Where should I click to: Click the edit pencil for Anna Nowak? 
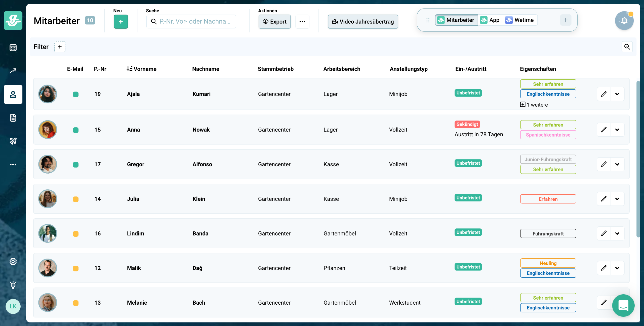pyautogui.click(x=604, y=130)
